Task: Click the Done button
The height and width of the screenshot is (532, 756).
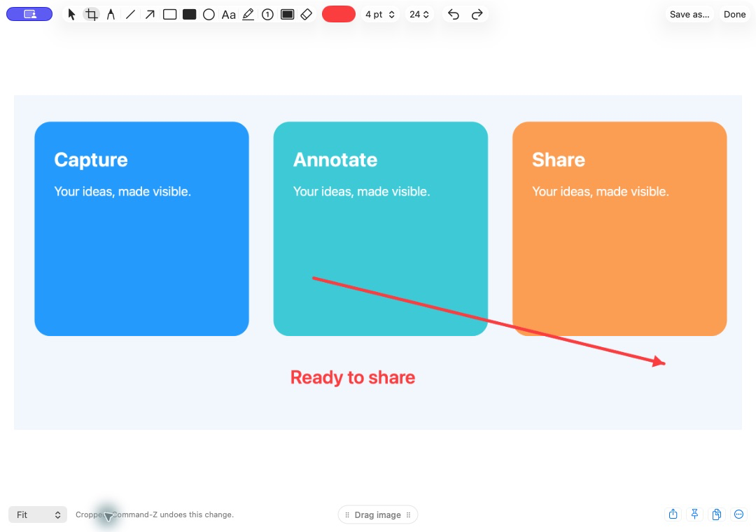Action: tap(734, 15)
